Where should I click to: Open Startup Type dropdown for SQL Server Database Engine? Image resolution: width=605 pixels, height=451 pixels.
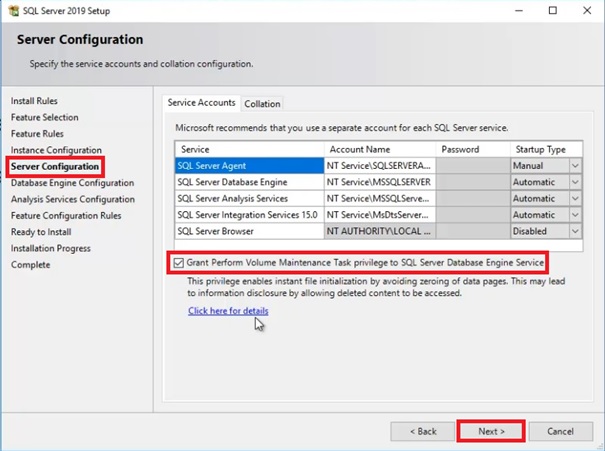[575, 182]
